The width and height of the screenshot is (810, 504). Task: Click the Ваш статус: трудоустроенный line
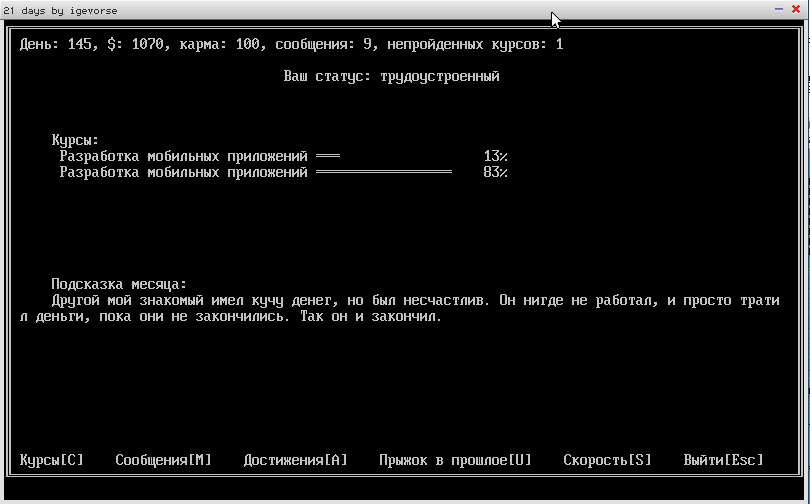click(391, 76)
